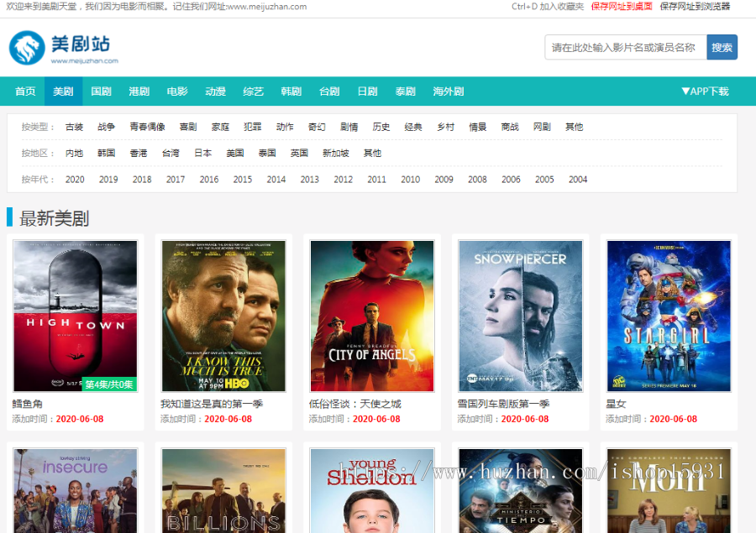This screenshot has height=533, width=756.
Task: Select the 海外剧 navigation item
Action: [x=448, y=91]
